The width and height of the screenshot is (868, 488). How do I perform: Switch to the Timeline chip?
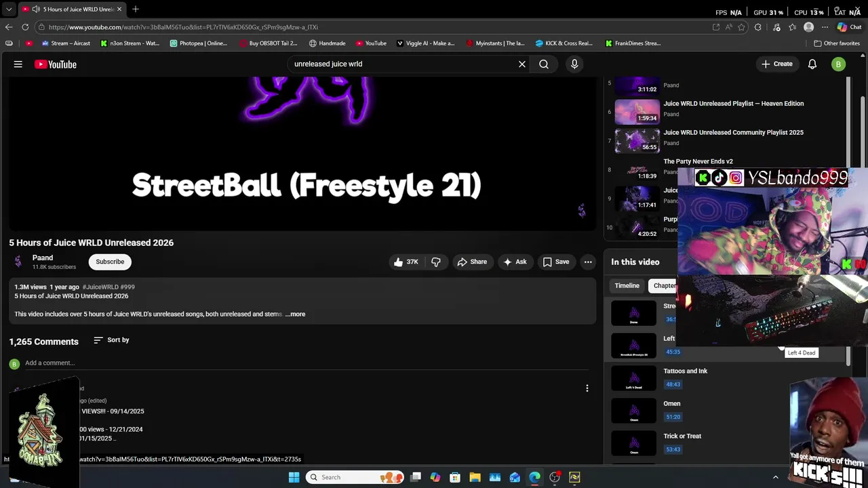click(x=627, y=286)
